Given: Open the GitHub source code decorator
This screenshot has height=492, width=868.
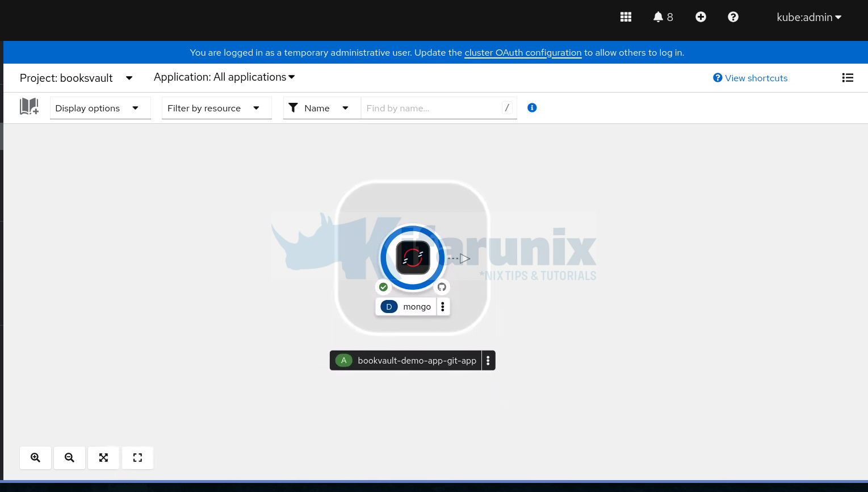Looking at the screenshot, I should (x=442, y=287).
